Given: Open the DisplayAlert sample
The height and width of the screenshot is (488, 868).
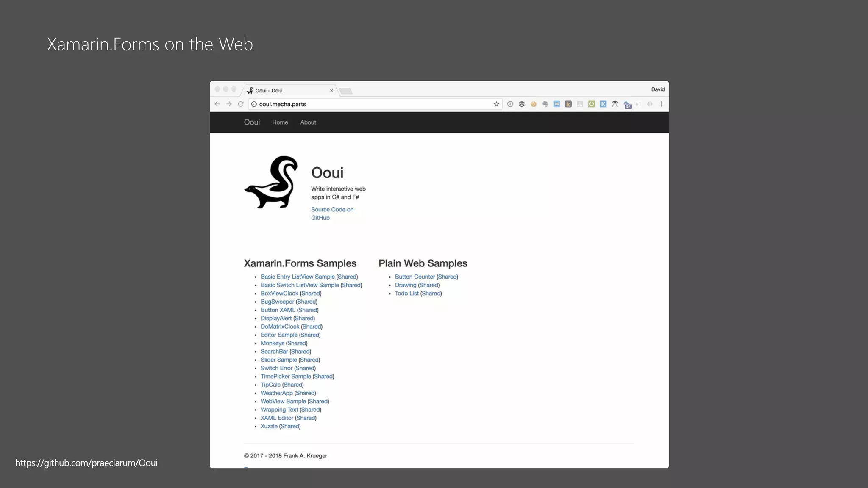Looking at the screenshot, I should [x=276, y=319].
